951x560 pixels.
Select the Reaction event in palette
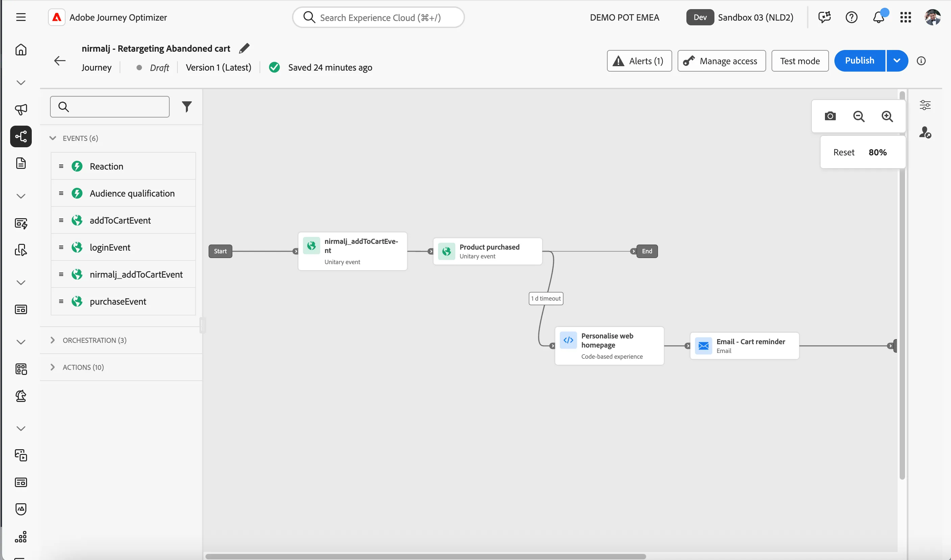pos(123,166)
